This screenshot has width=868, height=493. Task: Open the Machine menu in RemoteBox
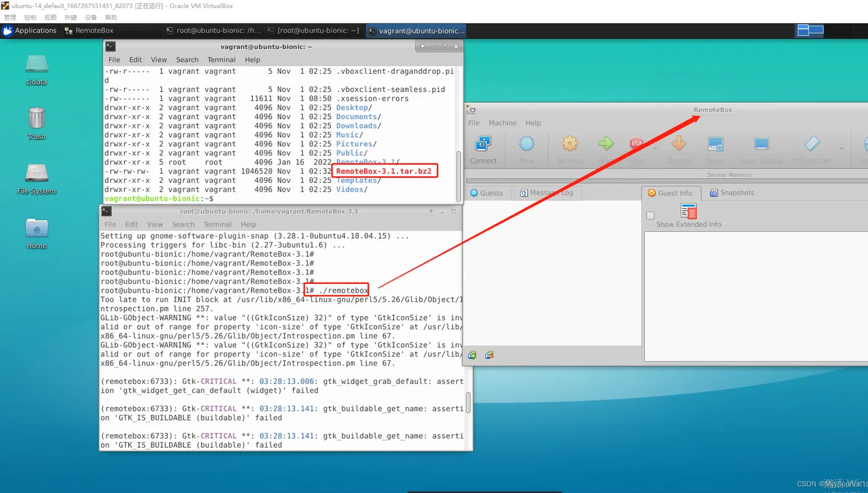502,123
